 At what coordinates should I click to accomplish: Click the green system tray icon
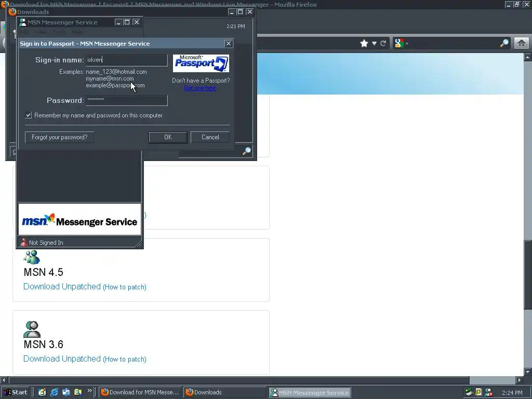click(x=469, y=393)
